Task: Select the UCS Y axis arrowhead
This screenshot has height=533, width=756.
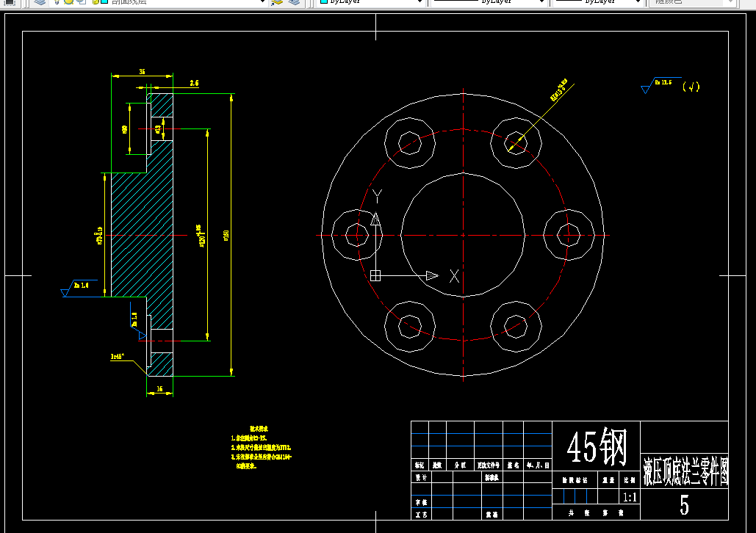Action: [x=375, y=220]
